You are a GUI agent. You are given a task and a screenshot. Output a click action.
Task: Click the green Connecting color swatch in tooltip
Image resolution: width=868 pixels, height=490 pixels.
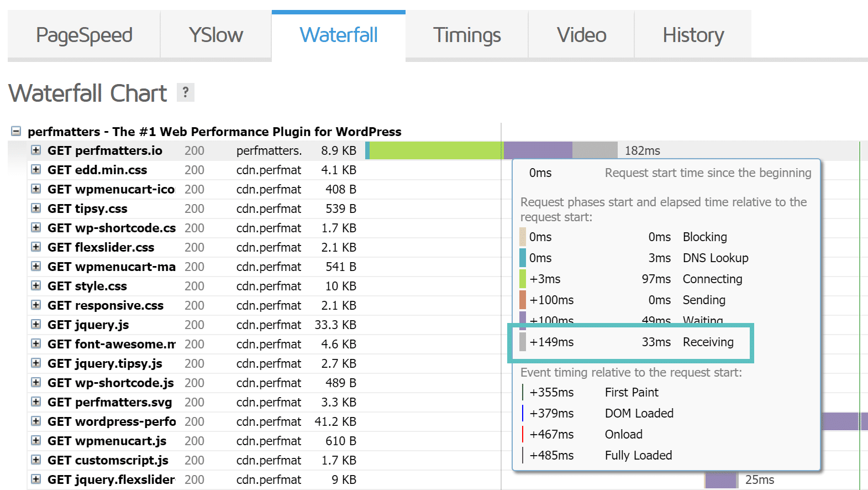pos(523,279)
